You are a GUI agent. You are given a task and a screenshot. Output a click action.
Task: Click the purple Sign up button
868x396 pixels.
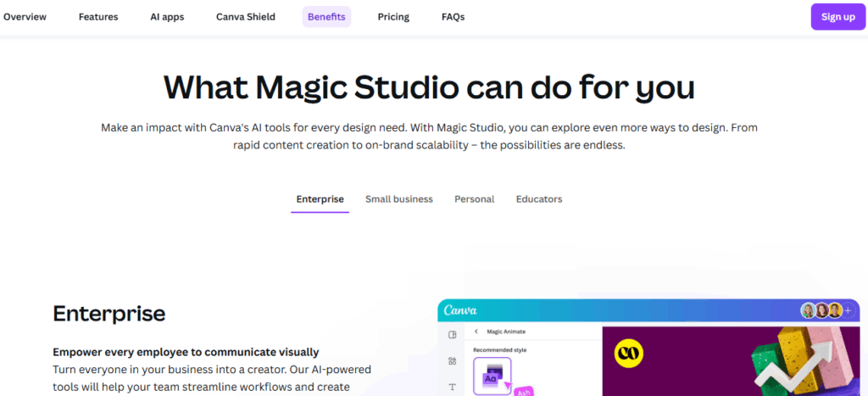click(x=838, y=17)
